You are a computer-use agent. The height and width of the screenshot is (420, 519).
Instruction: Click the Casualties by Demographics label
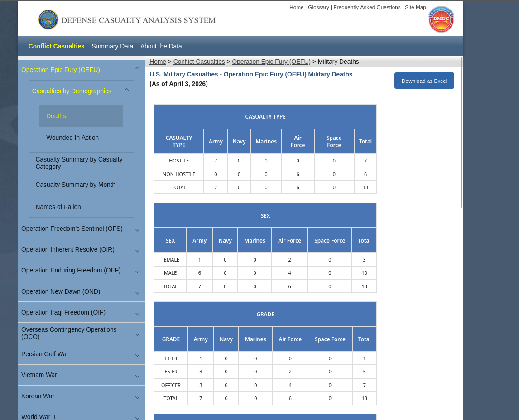click(72, 91)
